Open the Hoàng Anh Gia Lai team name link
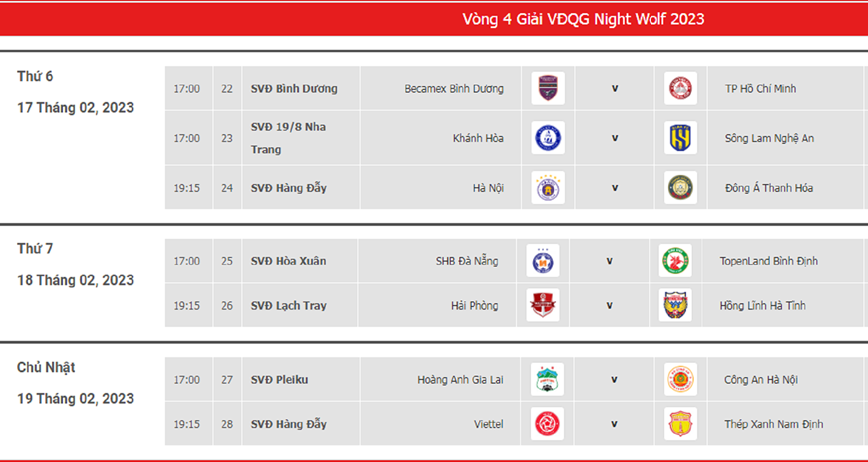The width and height of the screenshot is (868, 462). tap(460, 380)
